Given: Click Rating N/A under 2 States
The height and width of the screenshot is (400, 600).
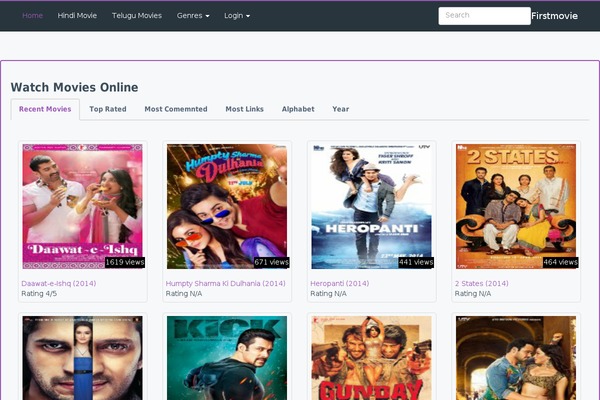Looking at the screenshot, I should tap(473, 294).
